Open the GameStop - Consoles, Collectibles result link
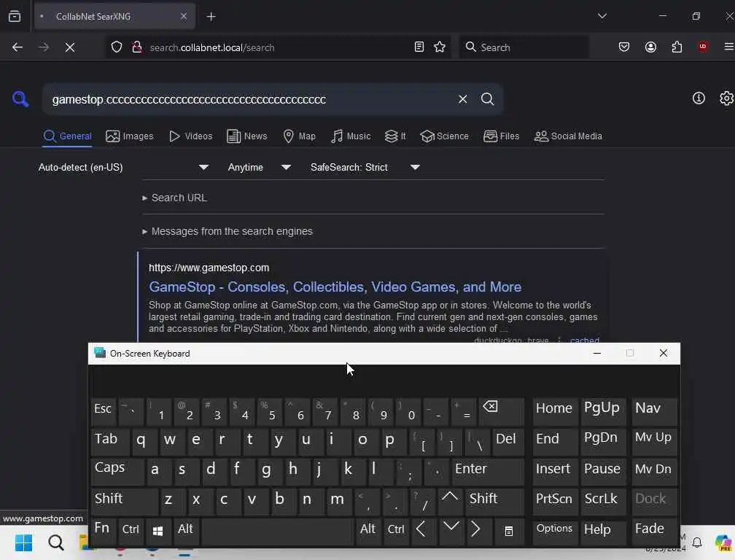735x560 pixels. (335, 287)
